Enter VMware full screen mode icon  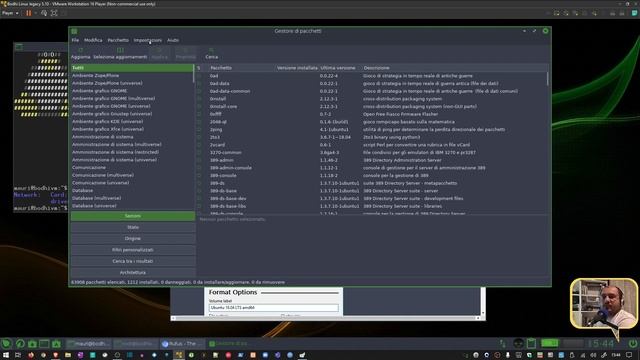[x=54, y=13]
